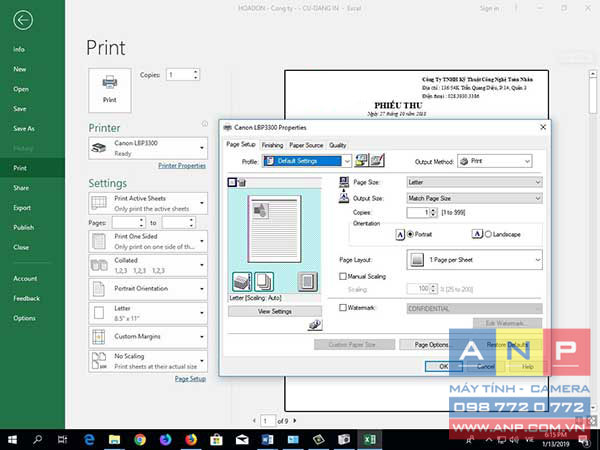
Task: Enable Manual Scaling checkbox
Action: tap(343, 276)
